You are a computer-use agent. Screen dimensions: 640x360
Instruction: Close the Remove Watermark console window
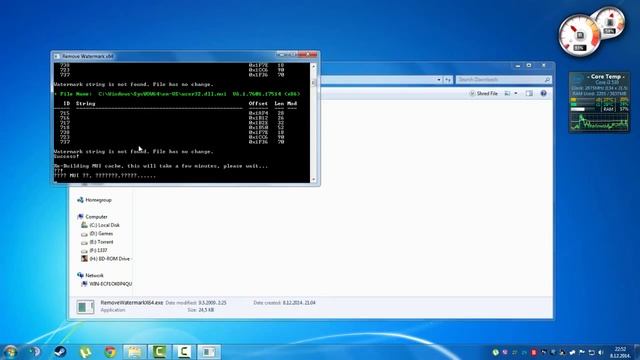coord(308,55)
